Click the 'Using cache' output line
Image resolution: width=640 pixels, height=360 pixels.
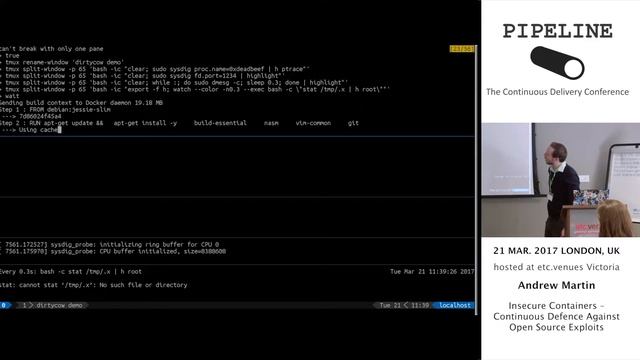[x=31, y=130]
